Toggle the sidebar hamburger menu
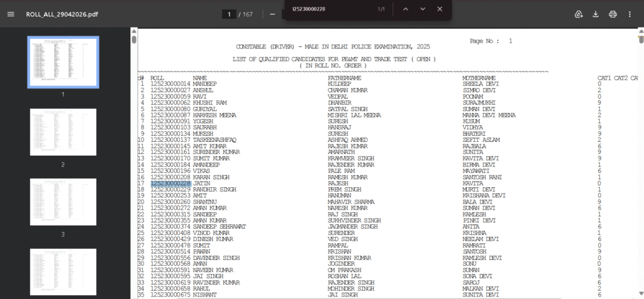The width and height of the screenshot is (644, 299). pyautogui.click(x=10, y=14)
